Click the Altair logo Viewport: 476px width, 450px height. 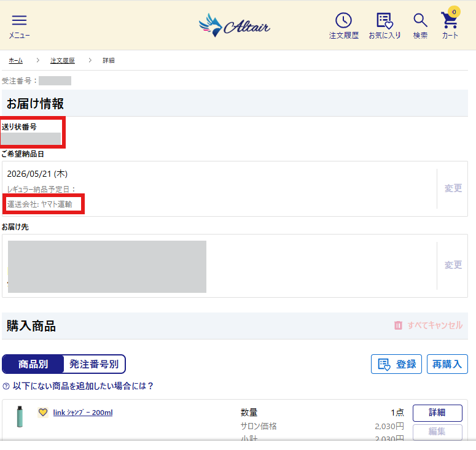click(234, 25)
